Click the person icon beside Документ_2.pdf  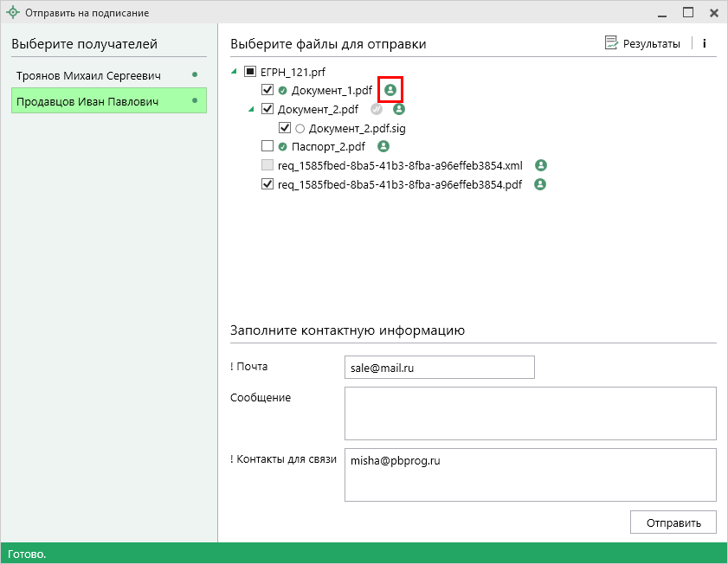coord(399,109)
